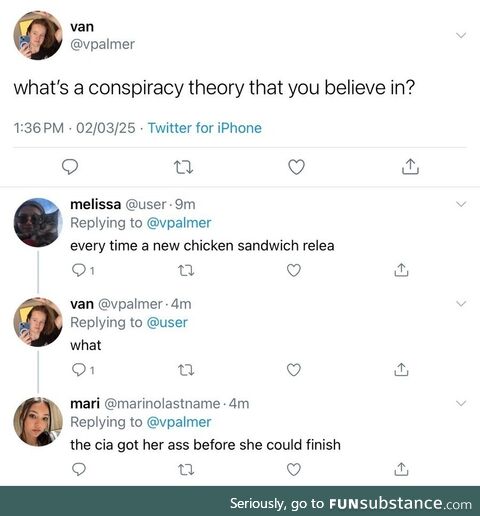This screenshot has width=480, height=516.
Task: Open @vpalmer mention in melissa's reply
Action: pos(179,223)
